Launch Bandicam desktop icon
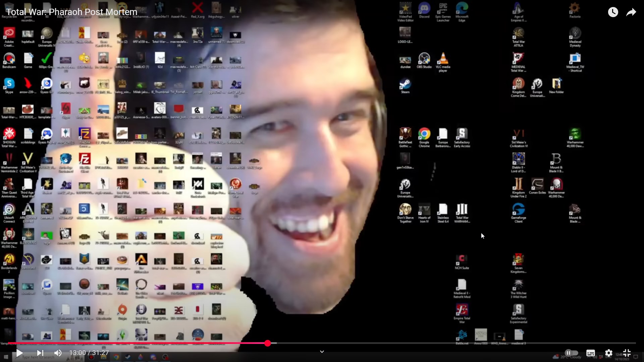Screen dimensions: 644x362 9,61
